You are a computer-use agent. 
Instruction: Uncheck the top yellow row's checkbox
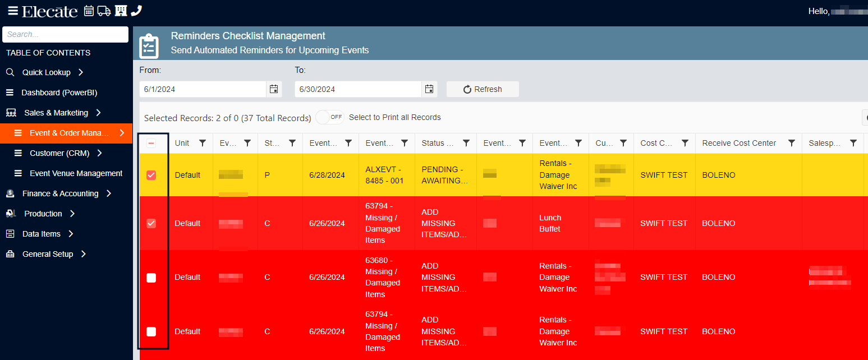click(x=151, y=174)
